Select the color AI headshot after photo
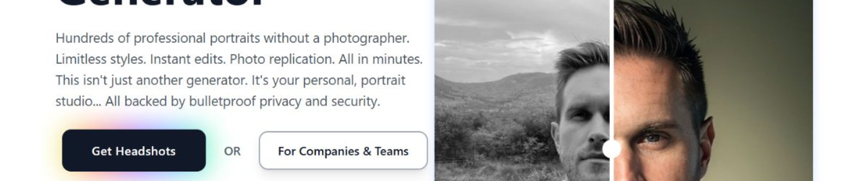The width and height of the screenshot is (868, 181). click(x=713, y=90)
